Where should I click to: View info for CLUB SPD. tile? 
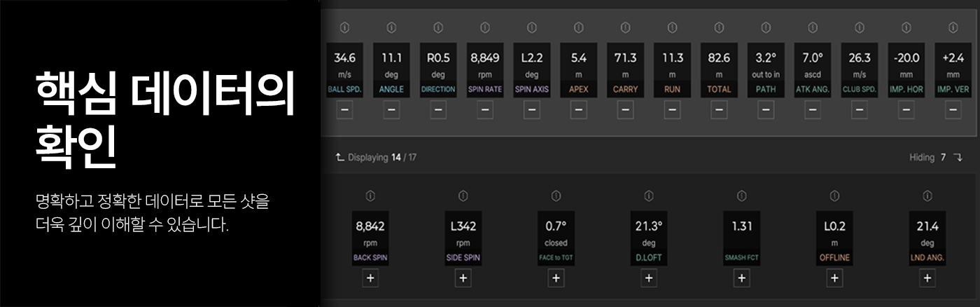tap(860, 28)
